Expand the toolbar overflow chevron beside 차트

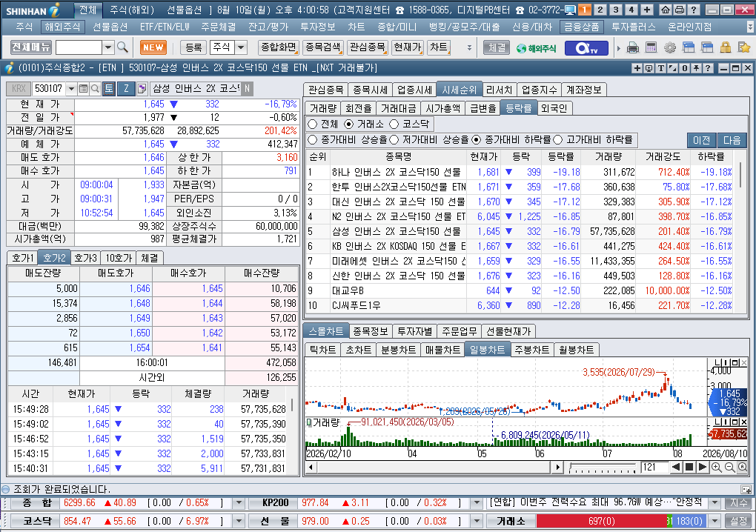pyautogui.click(x=469, y=47)
